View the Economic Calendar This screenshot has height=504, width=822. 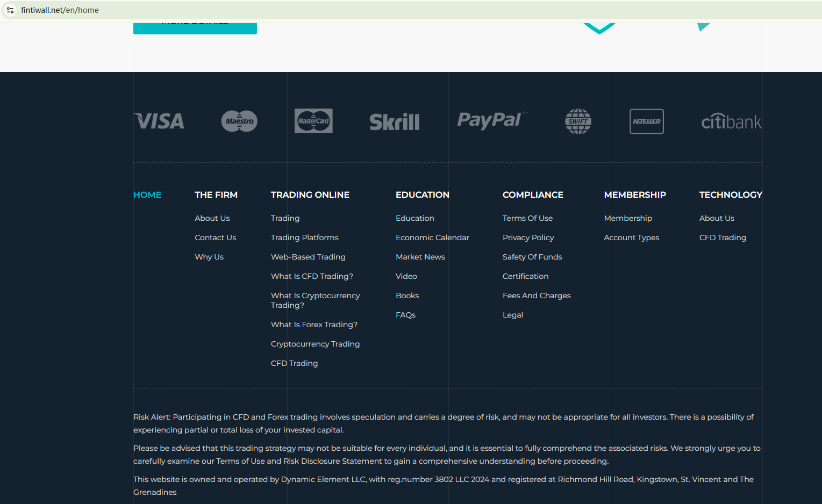click(x=432, y=237)
